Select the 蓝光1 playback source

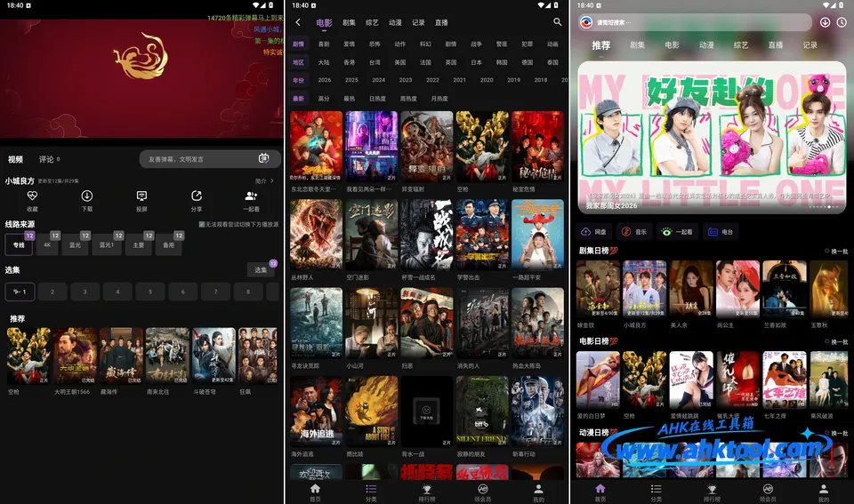(107, 245)
